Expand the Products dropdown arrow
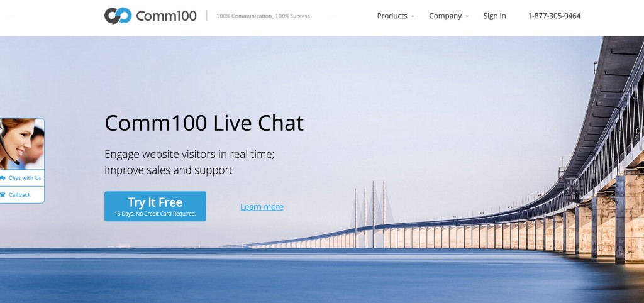Image resolution: width=644 pixels, height=303 pixels. click(413, 16)
